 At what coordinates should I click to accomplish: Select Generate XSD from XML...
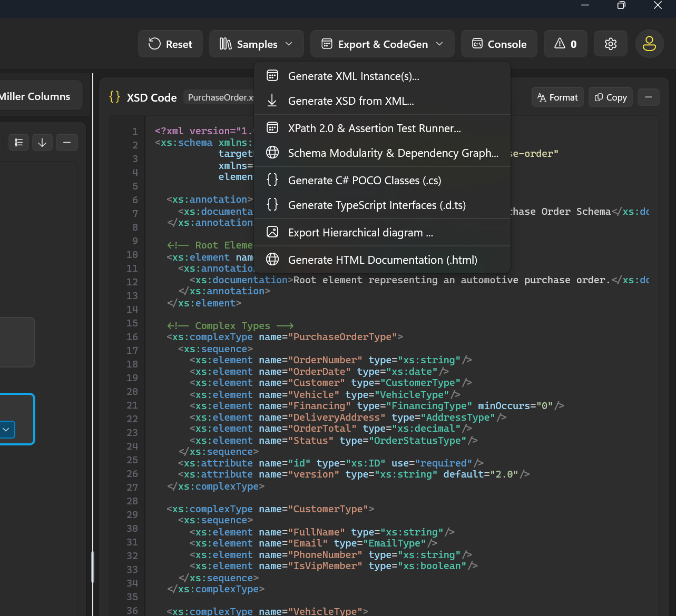(382, 101)
